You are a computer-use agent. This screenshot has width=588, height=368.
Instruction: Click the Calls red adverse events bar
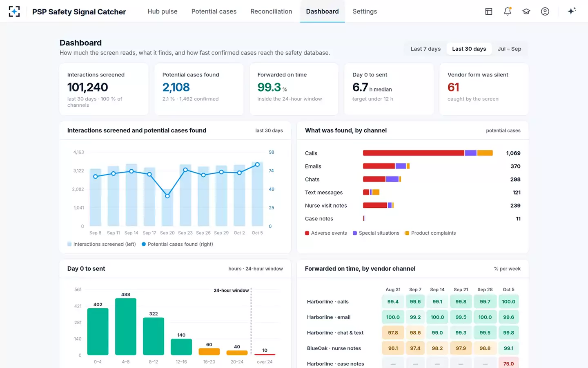pos(413,153)
